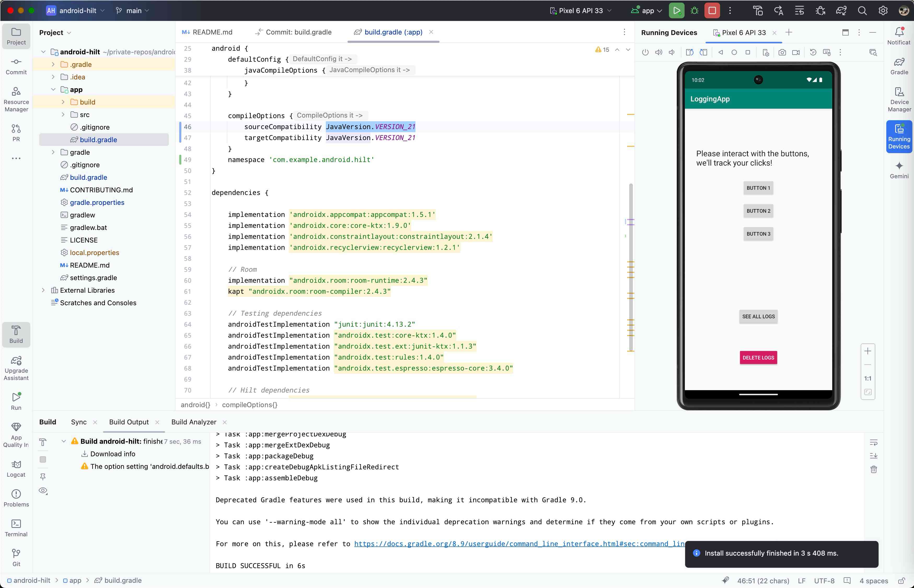Toggle pin tab icon in Build panel
The image size is (914, 588).
(x=43, y=476)
